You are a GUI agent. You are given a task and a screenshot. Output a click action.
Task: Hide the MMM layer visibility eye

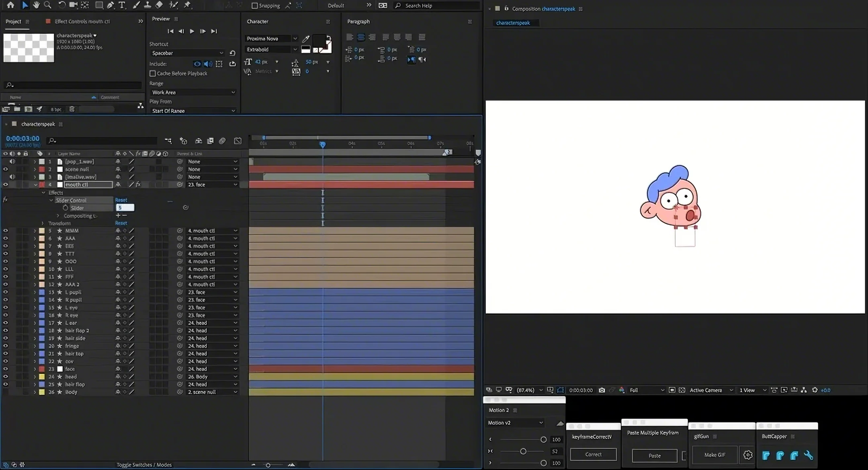click(x=6, y=231)
